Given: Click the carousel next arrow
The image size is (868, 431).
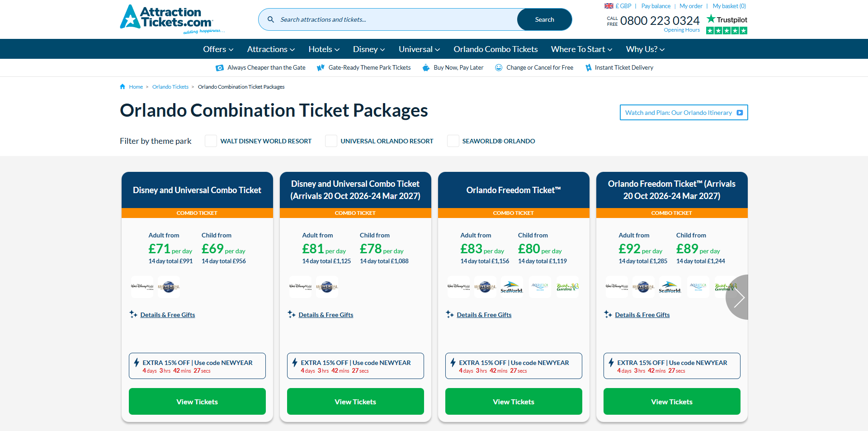Looking at the screenshot, I should click(x=740, y=297).
